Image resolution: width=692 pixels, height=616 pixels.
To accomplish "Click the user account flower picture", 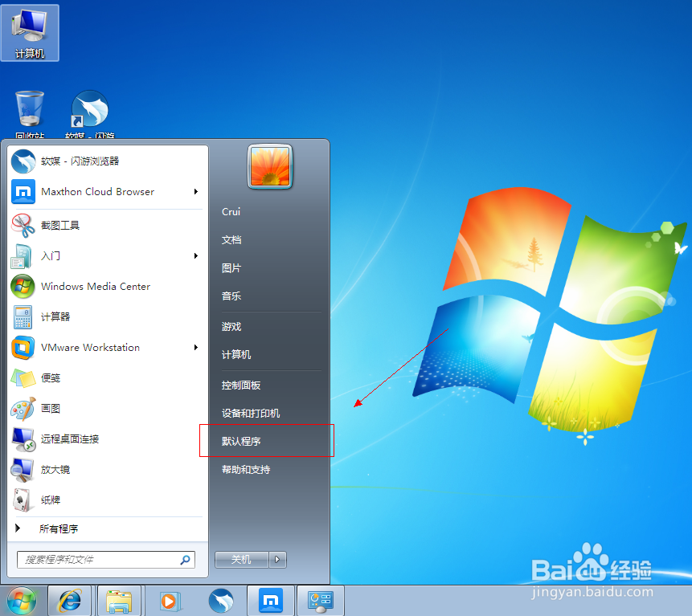I will point(270,166).
